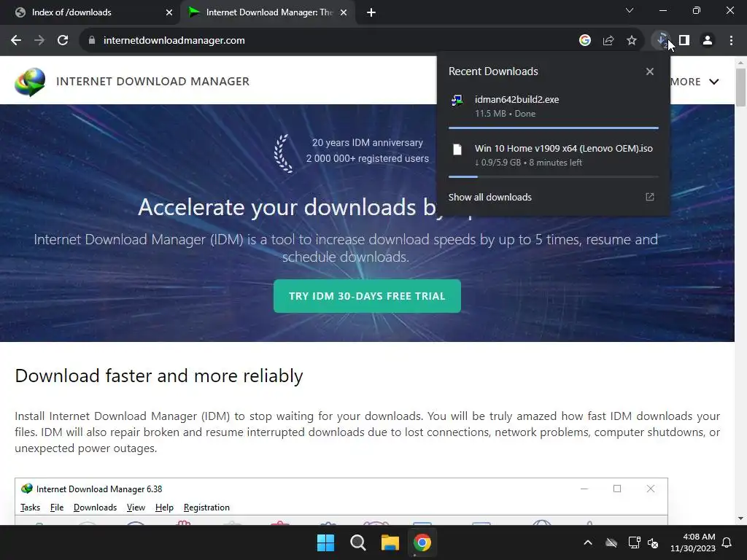The height and width of the screenshot is (560, 747).
Task: Click the ISO file document icon
Action: tap(457, 149)
